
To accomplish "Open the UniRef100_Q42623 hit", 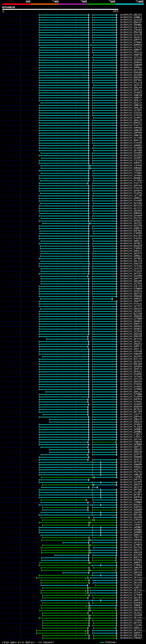I will 131,37.
